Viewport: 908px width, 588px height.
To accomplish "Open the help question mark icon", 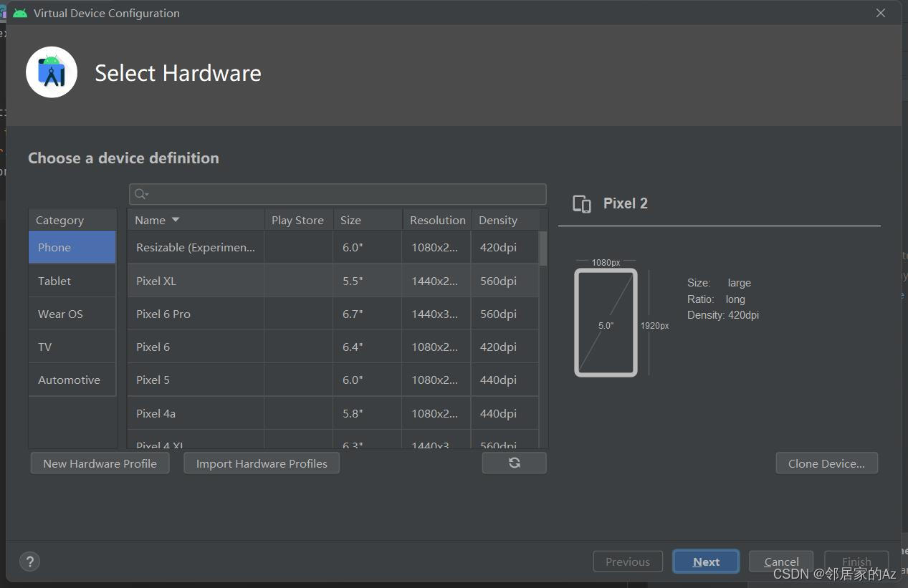I will (x=29, y=562).
